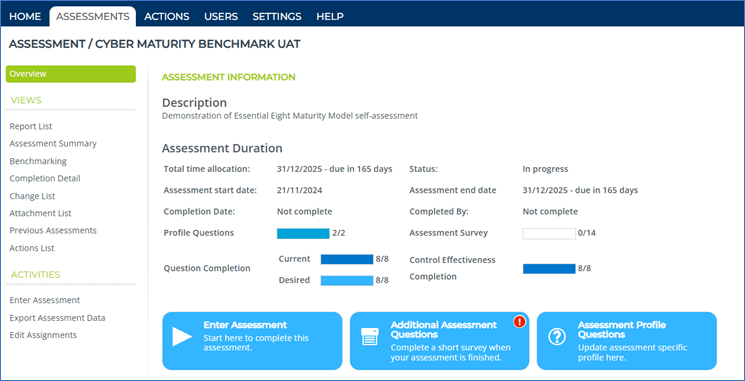
Task: Click the empty Assessment Survey progress bar
Action: pyautogui.click(x=549, y=233)
